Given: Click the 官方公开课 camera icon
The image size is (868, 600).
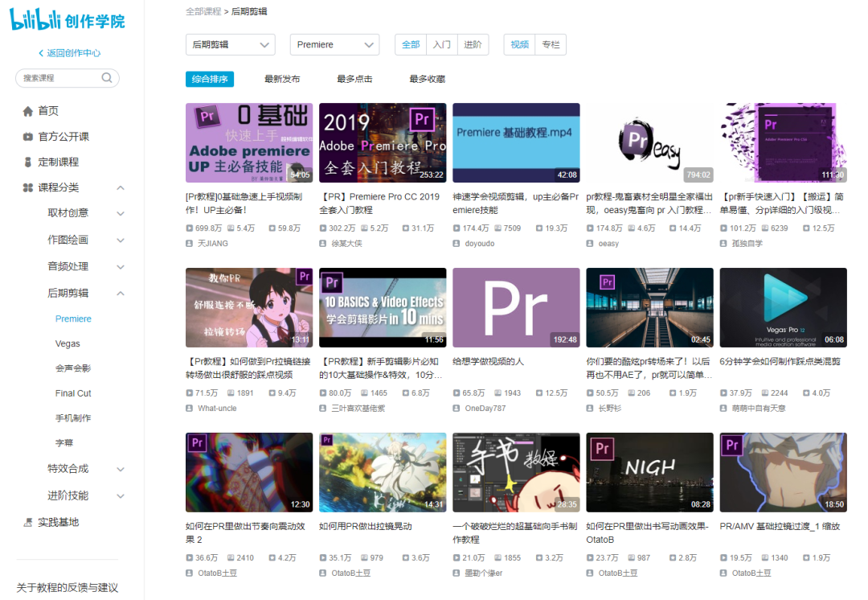Looking at the screenshot, I should 27,137.
